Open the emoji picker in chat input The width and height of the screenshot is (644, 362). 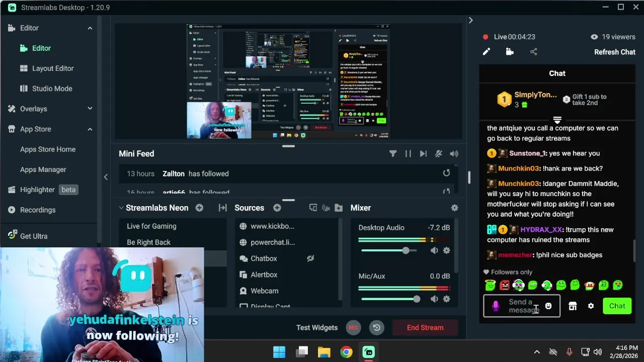(548, 306)
